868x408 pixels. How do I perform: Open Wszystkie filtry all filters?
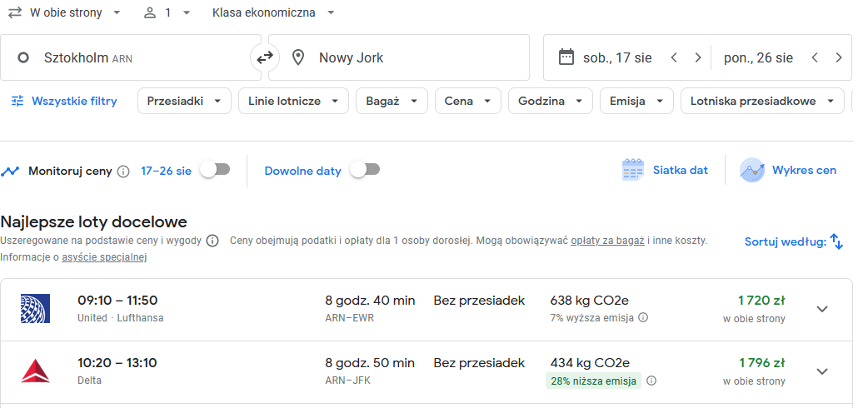[x=64, y=102]
